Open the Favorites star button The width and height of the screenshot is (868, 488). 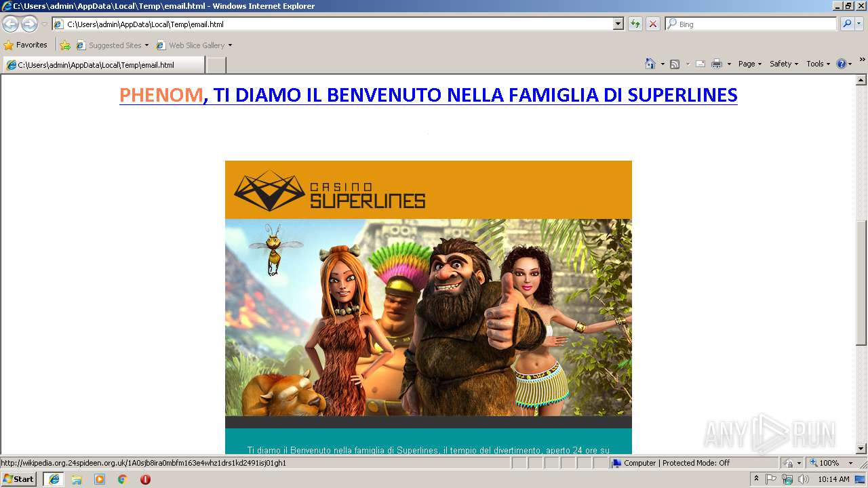point(26,45)
